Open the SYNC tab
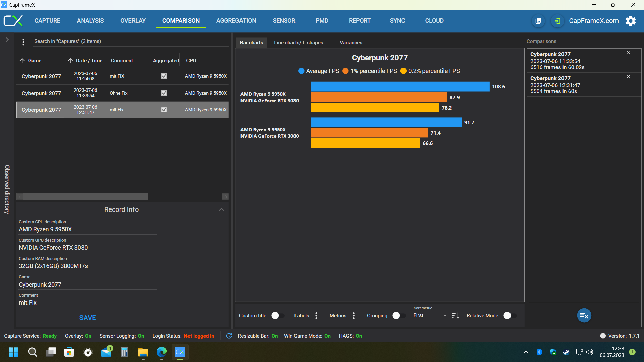This screenshot has height=362, width=644. click(x=397, y=21)
